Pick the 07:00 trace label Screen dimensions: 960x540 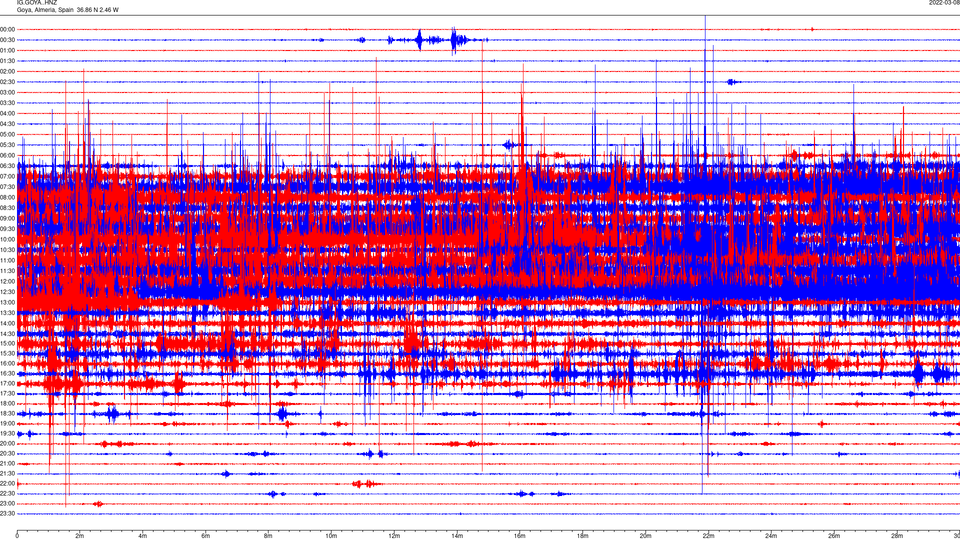click(x=7, y=176)
